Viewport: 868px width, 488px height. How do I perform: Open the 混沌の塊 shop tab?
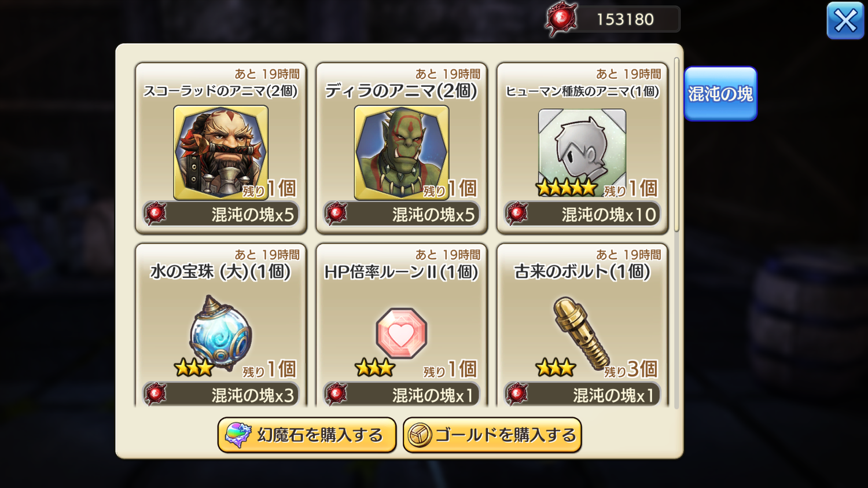[x=720, y=94]
